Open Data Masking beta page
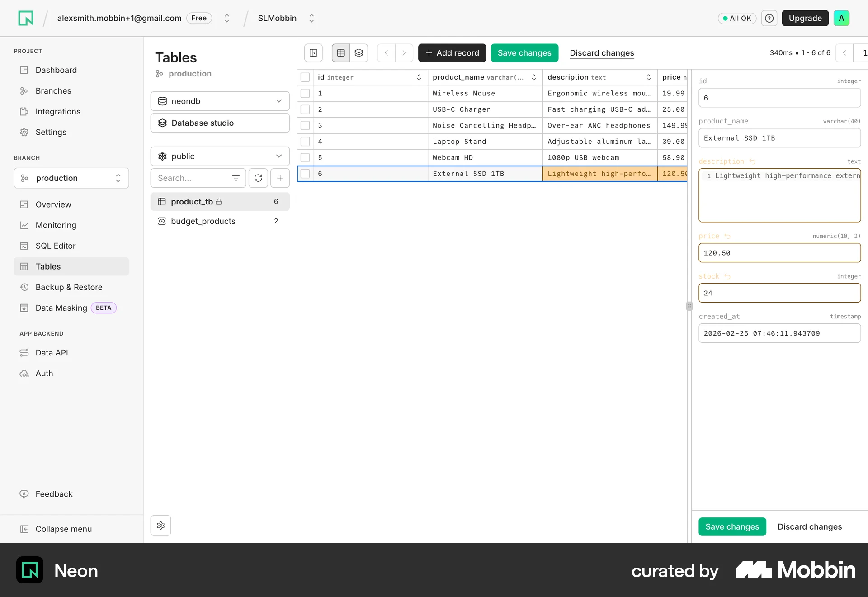 click(x=71, y=308)
